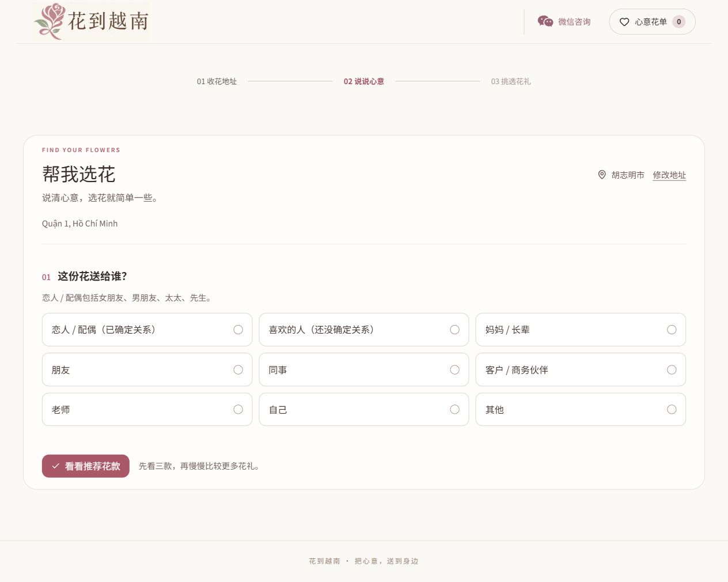Select 其他 radio option
728x582 pixels.
click(x=581, y=410)
